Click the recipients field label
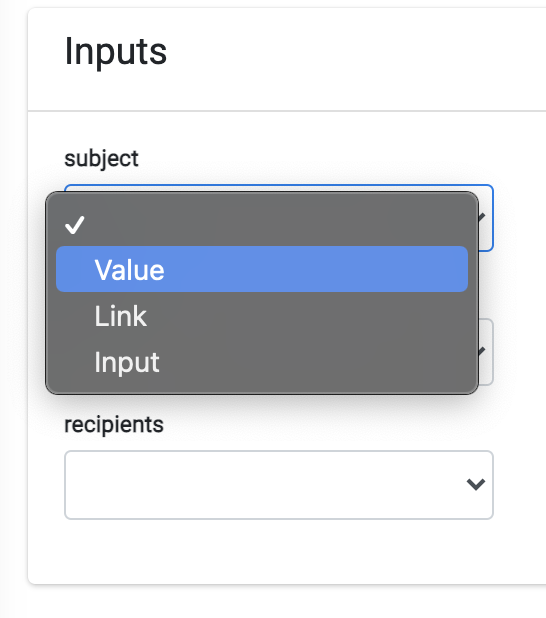This screenshot has width=546, height=618. click(114, 424)
